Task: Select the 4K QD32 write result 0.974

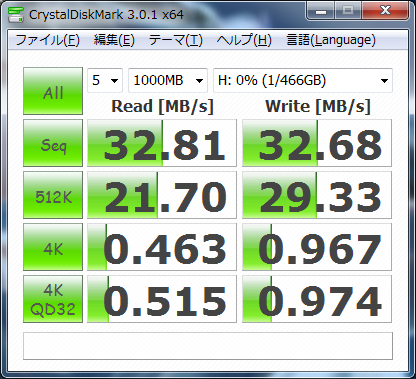Action: tap(317, 299)
